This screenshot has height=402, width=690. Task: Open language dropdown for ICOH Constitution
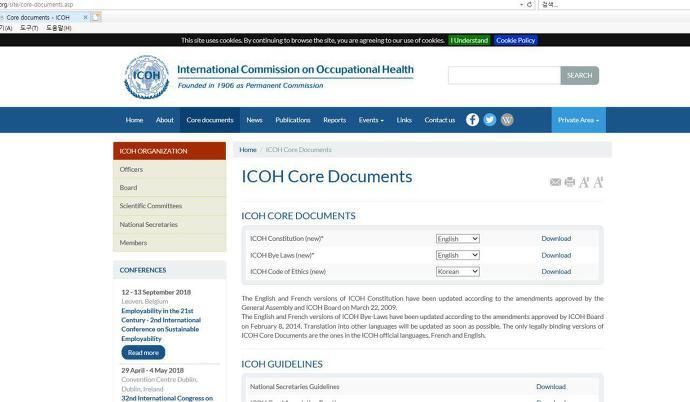click(458, 238)
